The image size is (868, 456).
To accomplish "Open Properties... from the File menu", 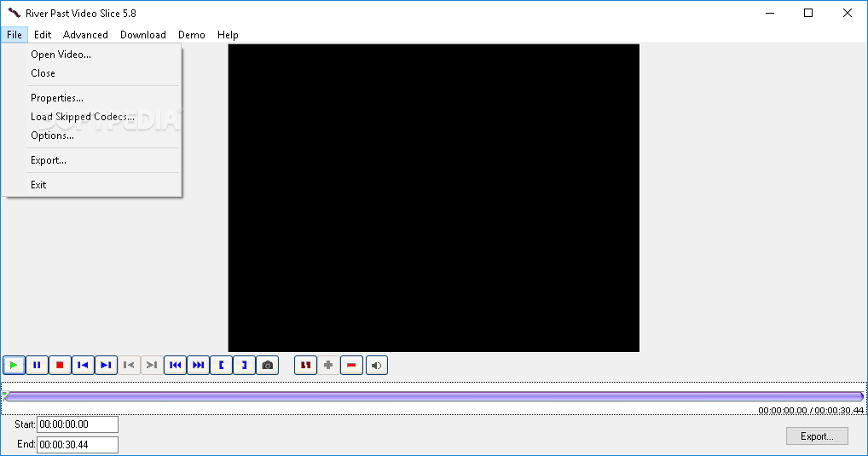I will [91, 98].
